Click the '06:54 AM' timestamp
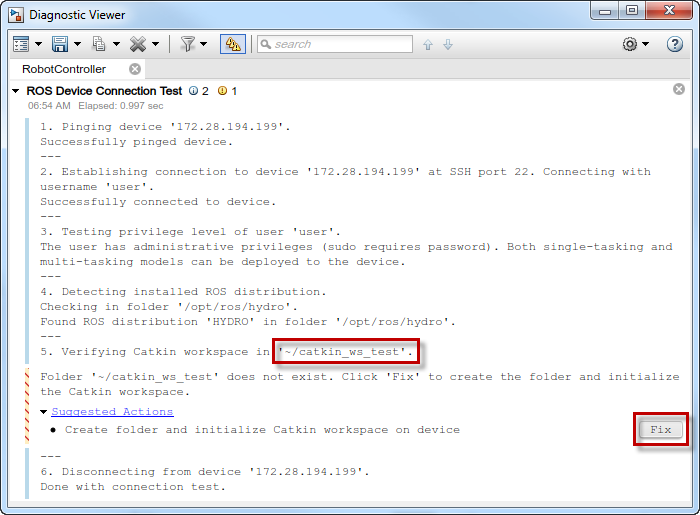 click(49, 106)
